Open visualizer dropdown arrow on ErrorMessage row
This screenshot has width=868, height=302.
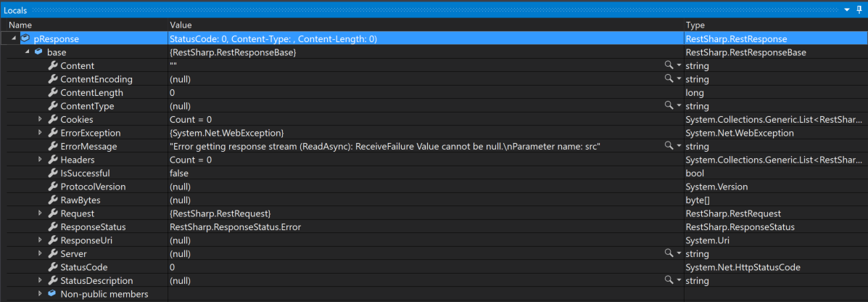(679, 147)
